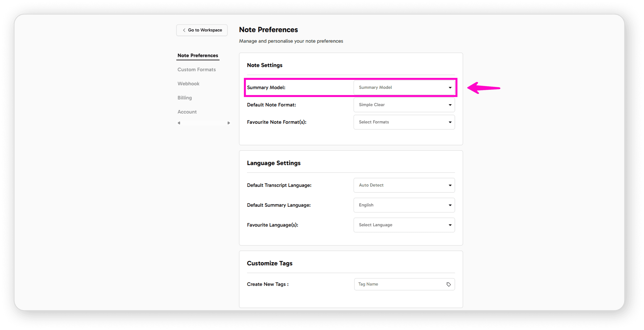Click the right scroll arrow below sidebar
Viewport: 644px width, 330px height.
(x=229, y=123)
